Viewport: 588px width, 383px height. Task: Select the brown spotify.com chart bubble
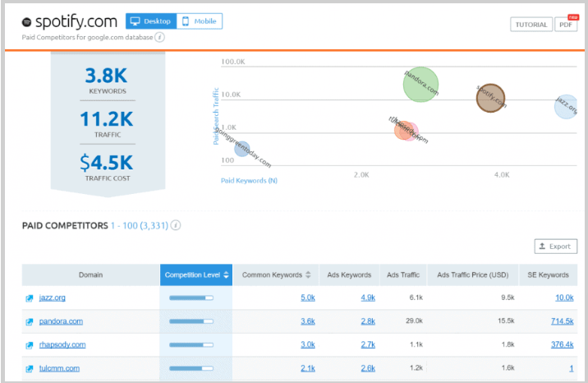point(490,98)
